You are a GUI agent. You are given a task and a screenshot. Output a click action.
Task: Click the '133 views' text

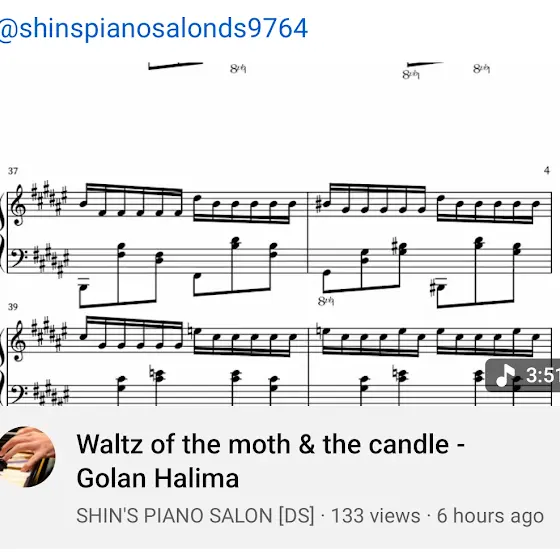(x=375, y=516)
